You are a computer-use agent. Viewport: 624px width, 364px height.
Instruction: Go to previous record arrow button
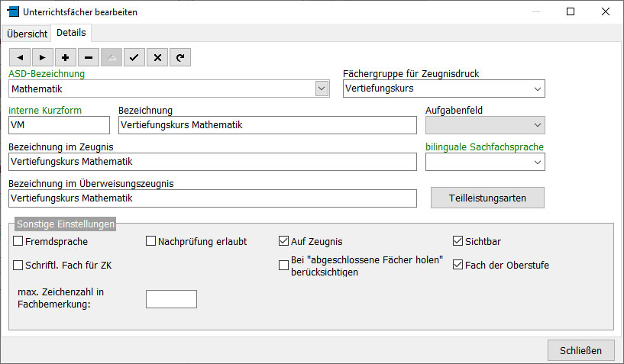[x=19, y=57]
